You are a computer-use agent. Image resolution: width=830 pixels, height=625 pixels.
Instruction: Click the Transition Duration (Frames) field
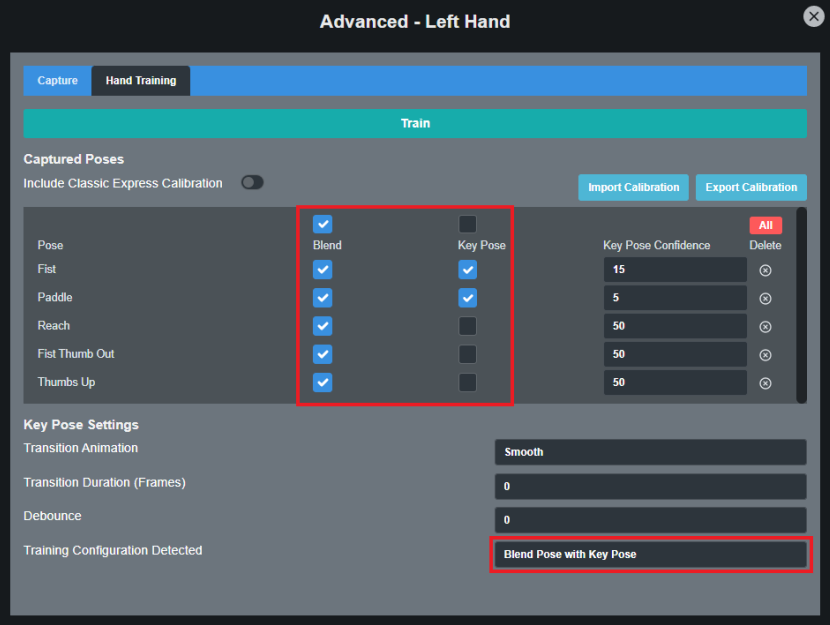(x=651, y=486)
